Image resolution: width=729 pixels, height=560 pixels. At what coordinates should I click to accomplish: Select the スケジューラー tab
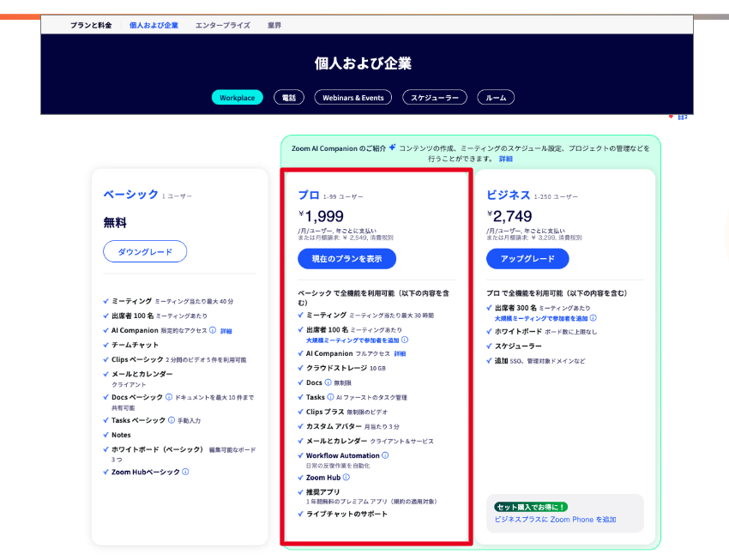pyautogui.click(x=435, y=98)
